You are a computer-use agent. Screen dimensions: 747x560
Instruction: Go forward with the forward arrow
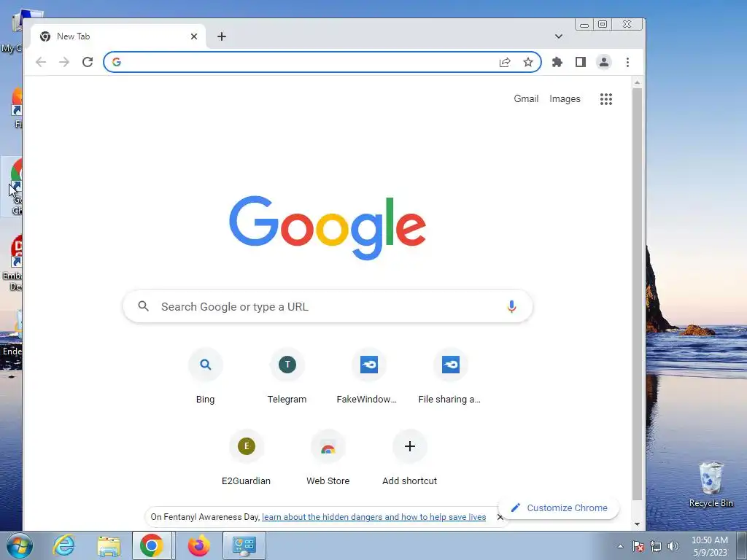click(x=64, y=62)
